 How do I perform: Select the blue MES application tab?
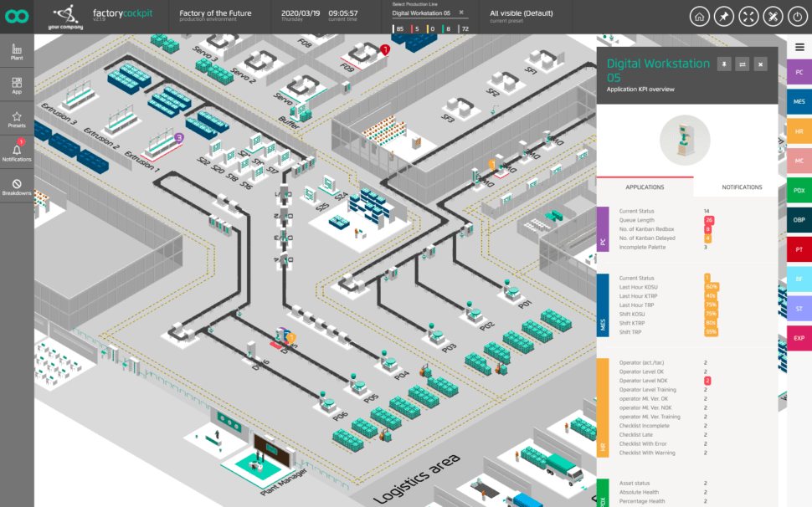click(799, 102)
